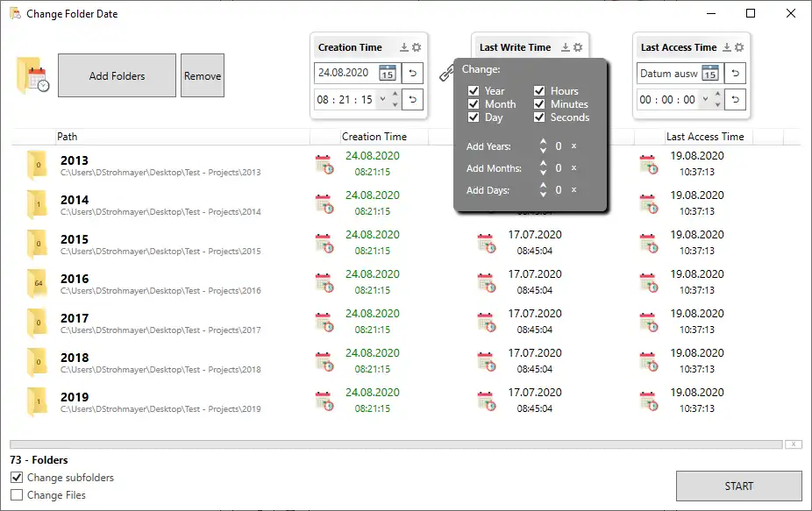This screenshot has height=511, width=812.
Task: Adjust the Add Months spinner arrows
Action: tap(543, 167)
